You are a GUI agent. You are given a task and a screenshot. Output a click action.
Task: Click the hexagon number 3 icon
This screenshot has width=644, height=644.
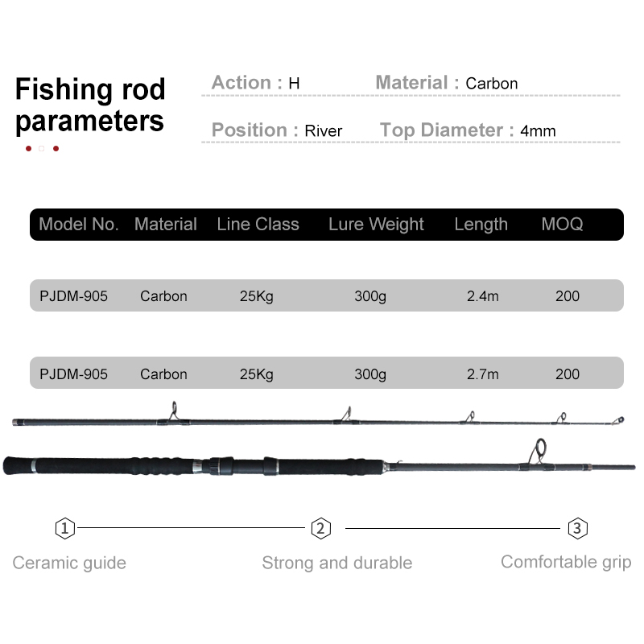(x=577, y=528)
